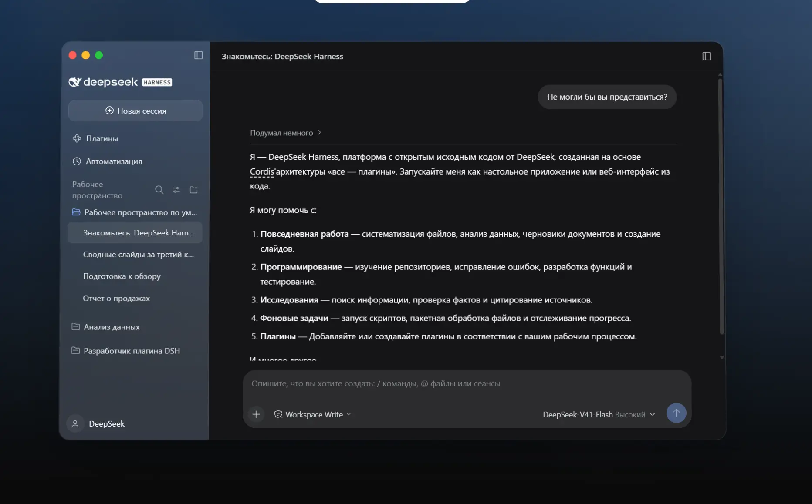The image size is (812, 504).
Task: Click the Cordis underlined word
Action: click(262, 171)
